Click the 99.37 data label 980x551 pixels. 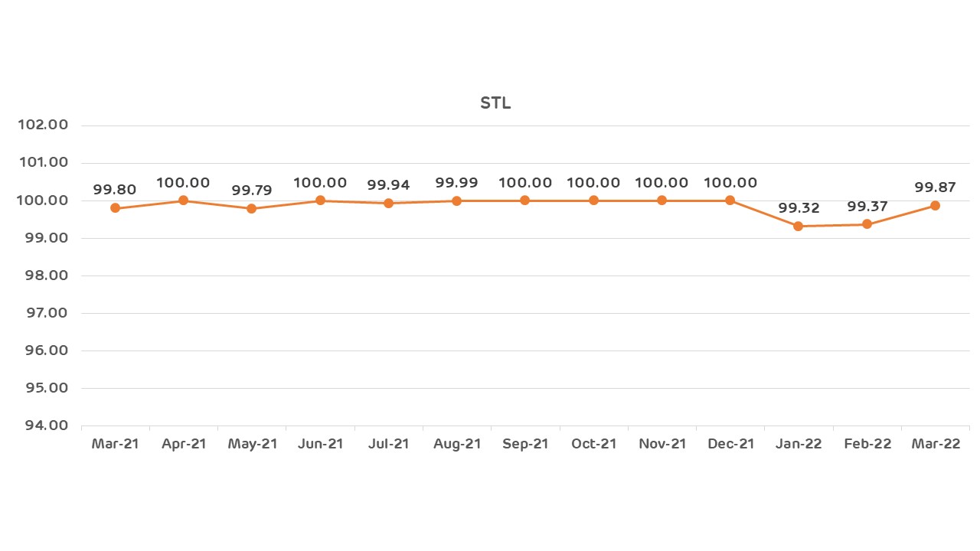tap(867, 207)
